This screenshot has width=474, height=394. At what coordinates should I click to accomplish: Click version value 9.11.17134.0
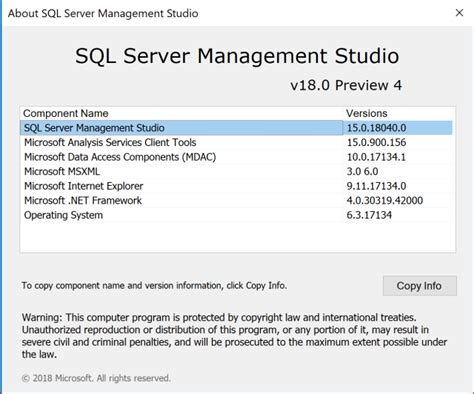(377, 186)
